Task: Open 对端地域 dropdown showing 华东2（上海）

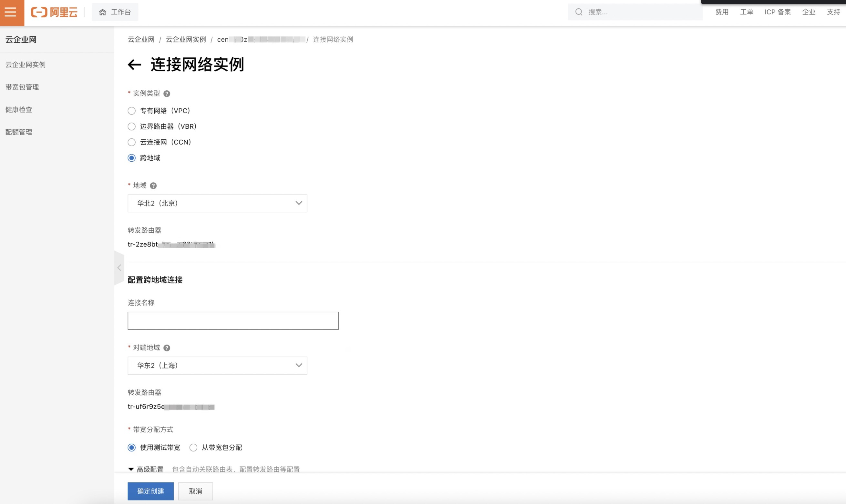Action: 217,366
